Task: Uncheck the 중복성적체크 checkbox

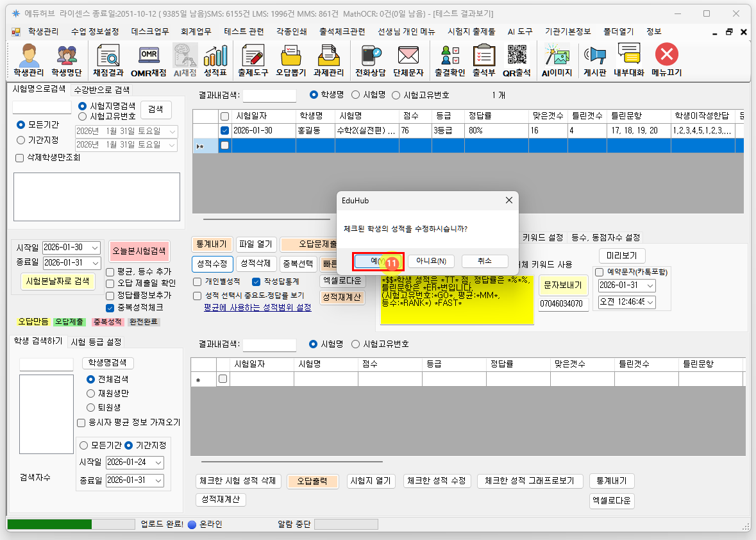Action: [110, 308]
